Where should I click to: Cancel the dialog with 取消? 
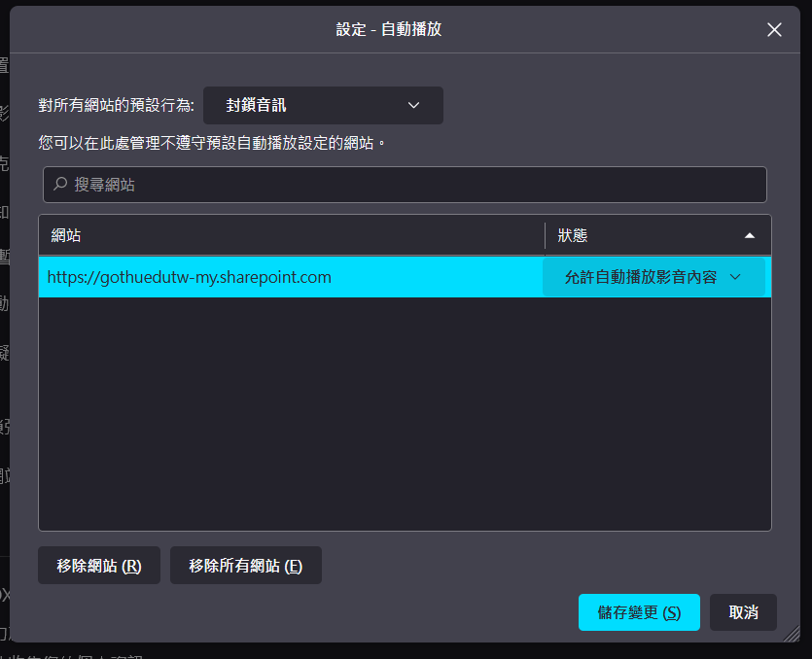[743, 612]
